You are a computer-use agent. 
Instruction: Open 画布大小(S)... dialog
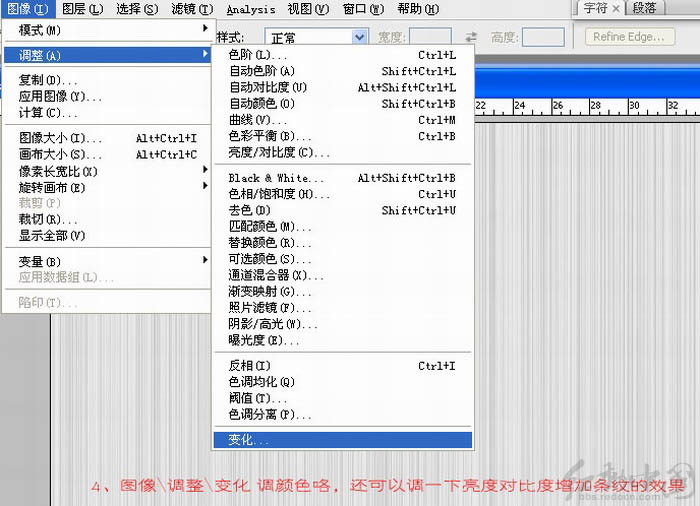coord(107,155)
